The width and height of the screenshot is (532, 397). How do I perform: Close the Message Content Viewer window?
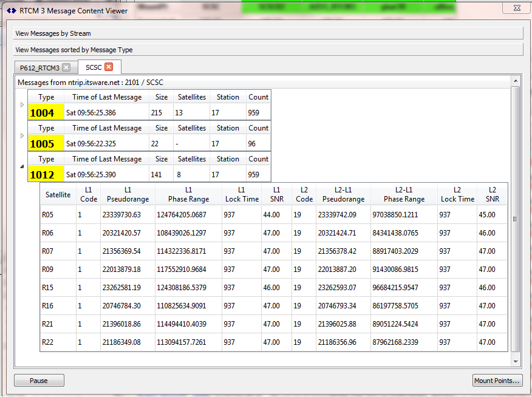point(517,8)
